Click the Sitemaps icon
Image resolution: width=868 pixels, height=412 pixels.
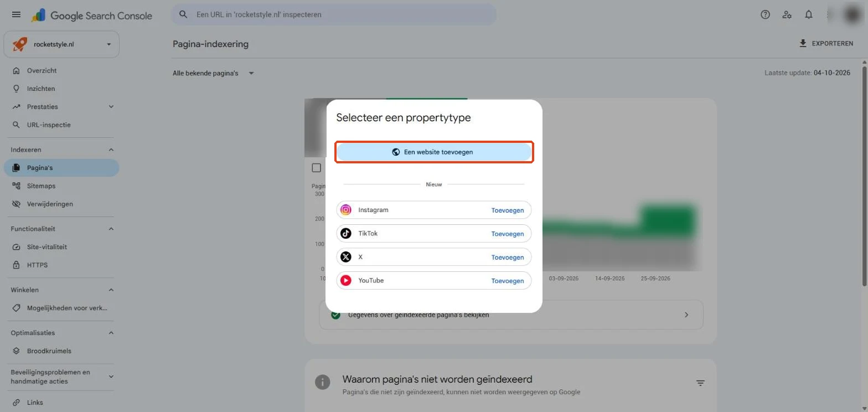click(16, 186)
